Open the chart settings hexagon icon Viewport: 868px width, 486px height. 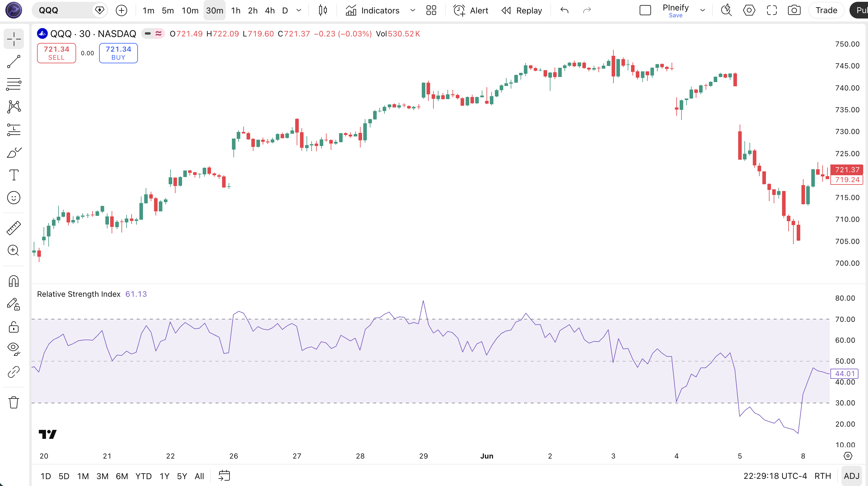click(x=749, y=10)
